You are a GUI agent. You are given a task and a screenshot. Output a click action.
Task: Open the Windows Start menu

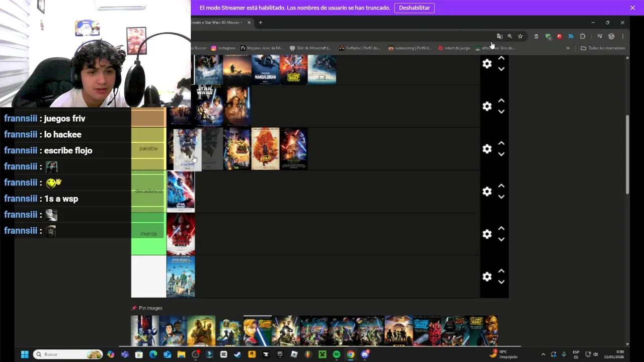(25, 354)
